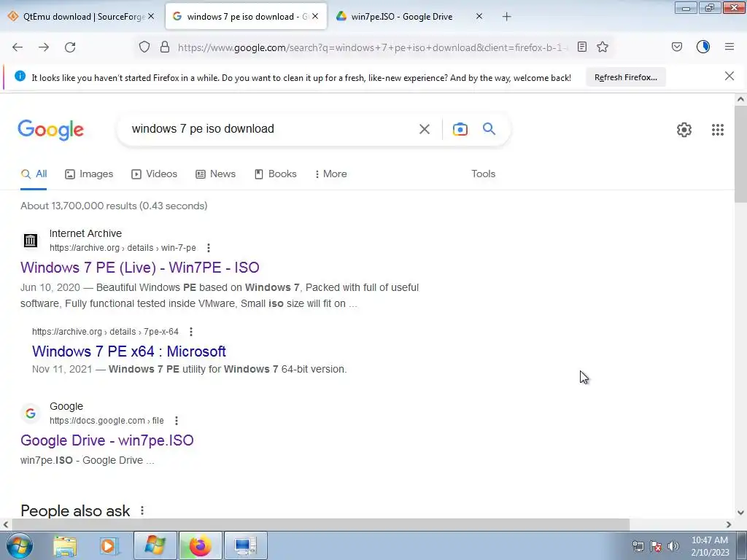The height and width of the screenshot is (560, 747).
Task: Click the Internet Archive site favicon
Action: tap(31, 241)
